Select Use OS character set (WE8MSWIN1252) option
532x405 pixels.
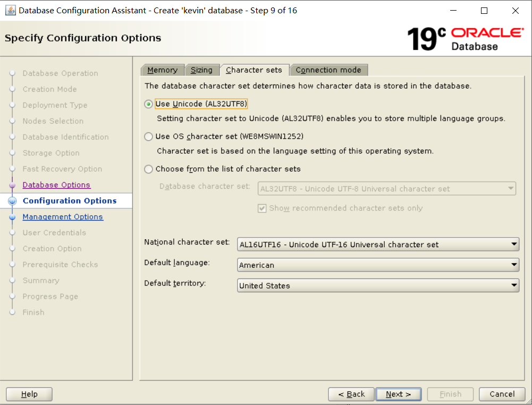[148, 137]
